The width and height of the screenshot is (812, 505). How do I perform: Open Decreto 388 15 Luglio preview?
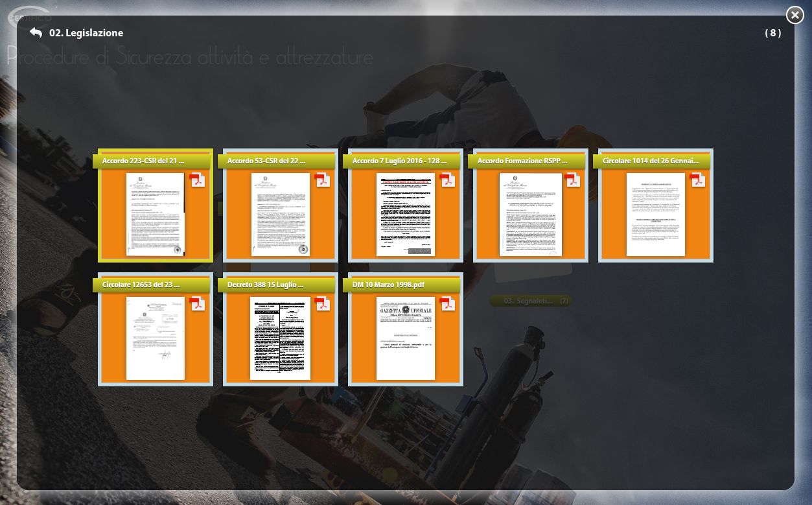coord(281,338)
